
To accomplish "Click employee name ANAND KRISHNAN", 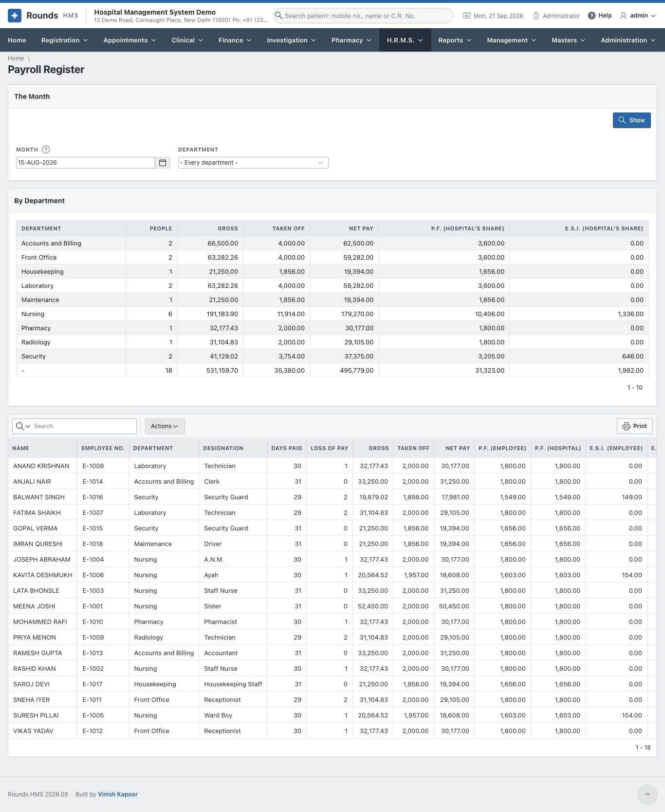I will coord(41,466).
